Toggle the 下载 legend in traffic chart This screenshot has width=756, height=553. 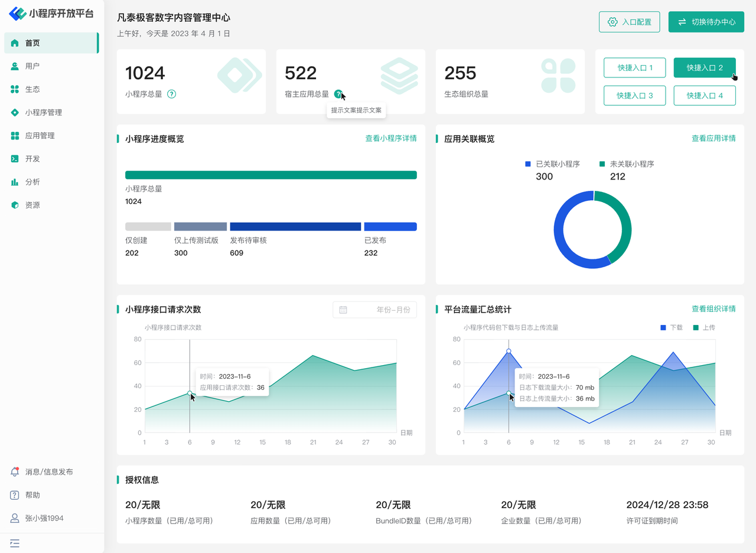671,327
